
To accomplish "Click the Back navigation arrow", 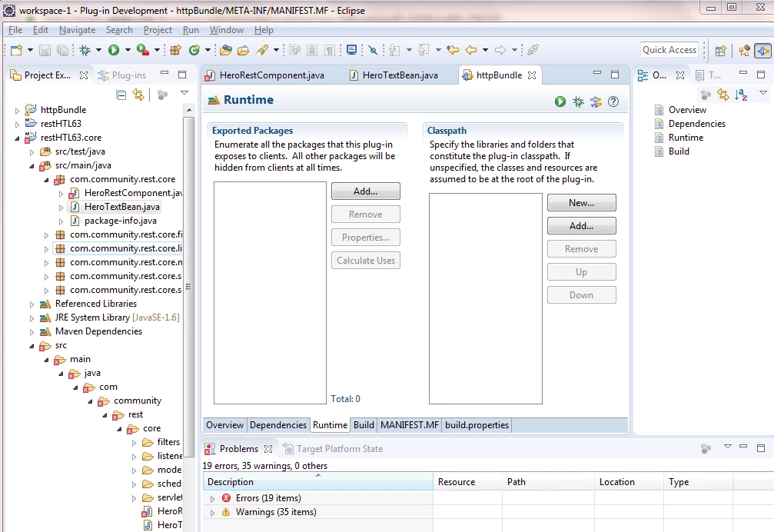I will point(471,50).
